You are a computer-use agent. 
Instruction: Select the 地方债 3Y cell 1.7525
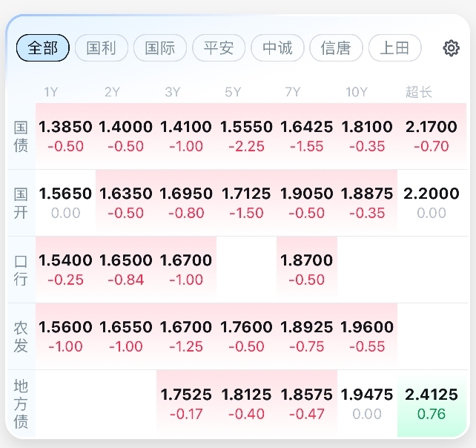pos(186,403)
